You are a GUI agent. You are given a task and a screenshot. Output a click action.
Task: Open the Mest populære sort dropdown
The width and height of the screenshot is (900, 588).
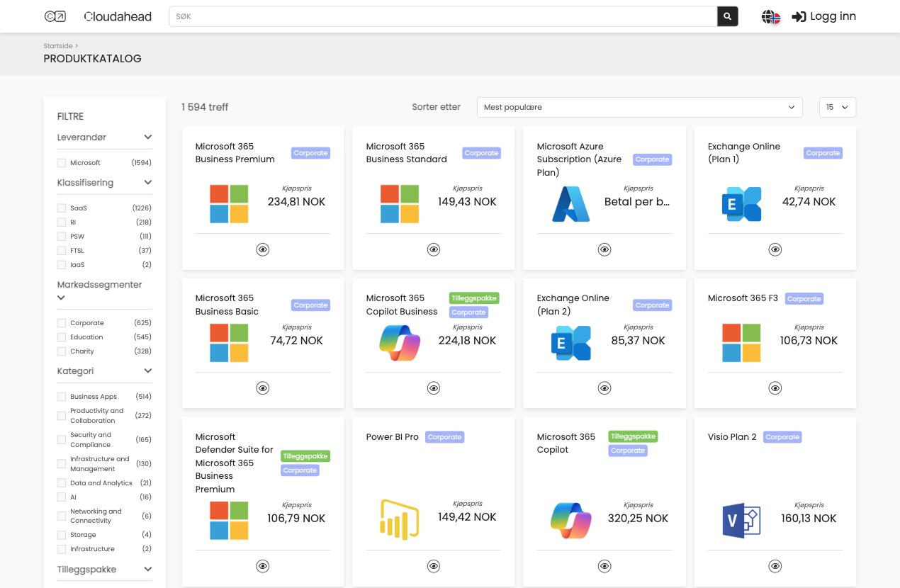[639, 107]
